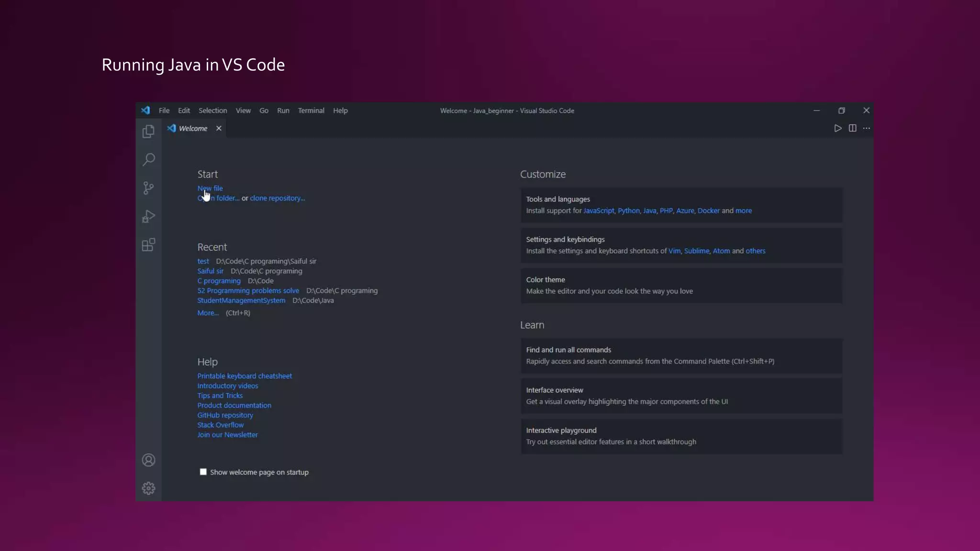The height and width of the screenshot is (551, 980).
Task: Open the Color theme card
Action: [681, 286]
